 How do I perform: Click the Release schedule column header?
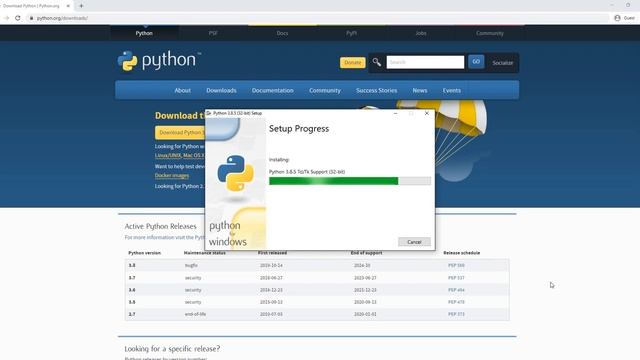click(462, 253)
